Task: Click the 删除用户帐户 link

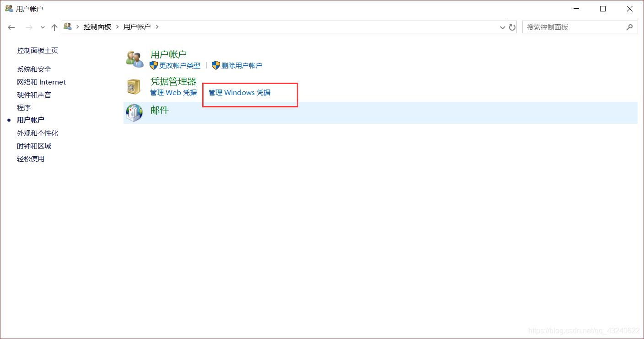Action: pos(242,65)
